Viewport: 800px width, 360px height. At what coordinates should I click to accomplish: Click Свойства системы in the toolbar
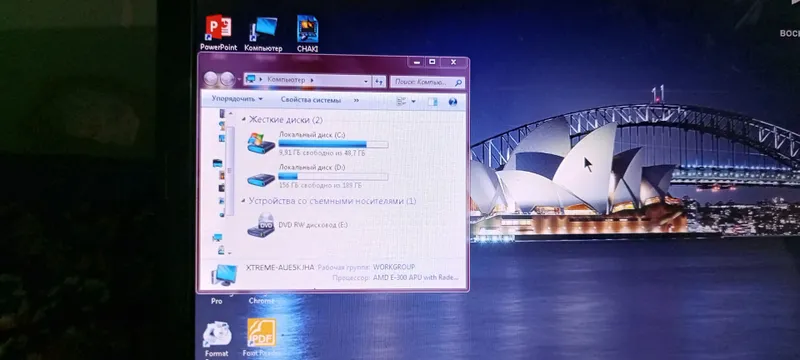tap(310, 100)
